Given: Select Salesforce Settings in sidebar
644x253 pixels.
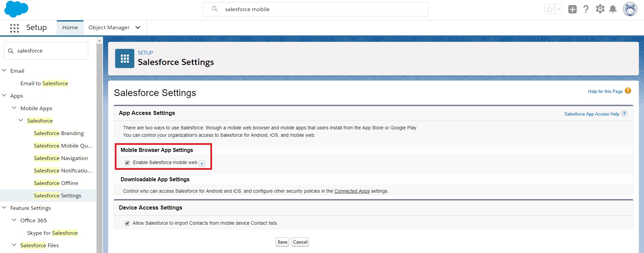Looking at the screenshot, I should coord(57,195).
